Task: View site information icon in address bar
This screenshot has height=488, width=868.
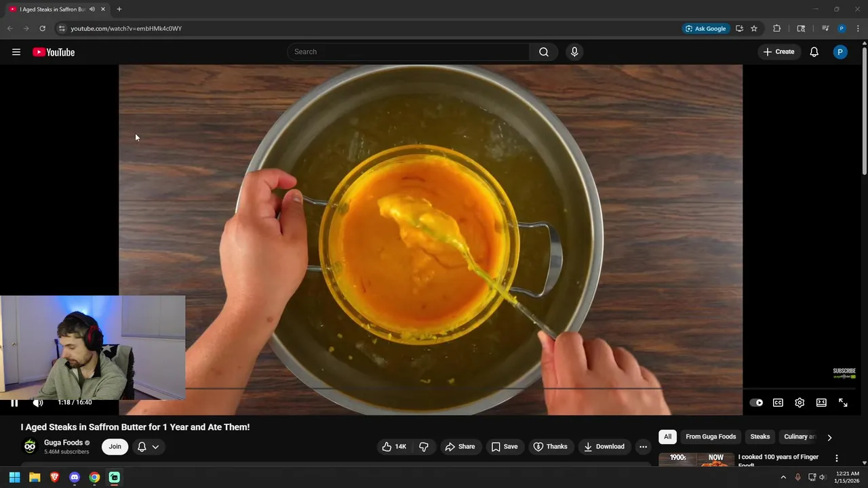Action: click(x=62, y=28)
